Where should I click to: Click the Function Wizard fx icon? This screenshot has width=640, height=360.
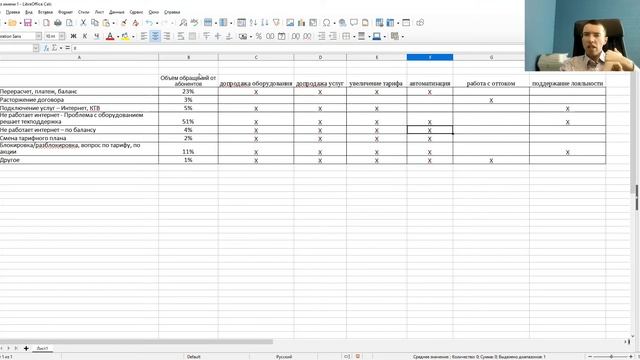point(46,48)
